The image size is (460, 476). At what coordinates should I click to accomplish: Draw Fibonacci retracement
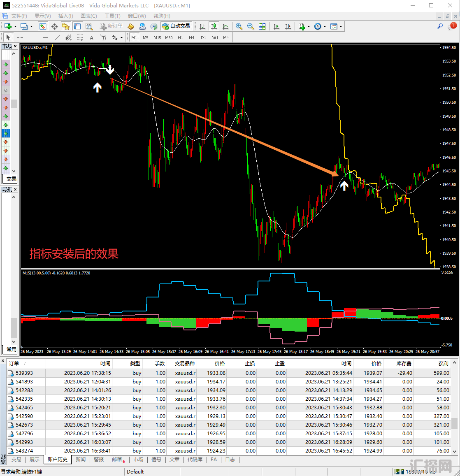[80, 37]
